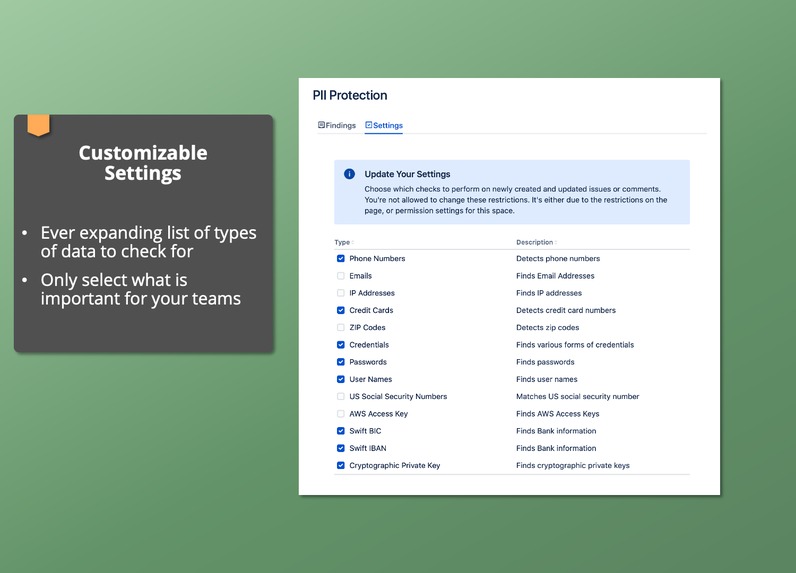Image resolution: width=796 pixels, height=573 pixels.
Task: Sort by the Description column header
Action: [x=537, y=242]
